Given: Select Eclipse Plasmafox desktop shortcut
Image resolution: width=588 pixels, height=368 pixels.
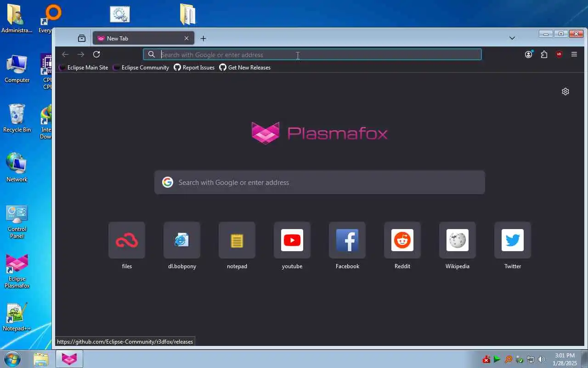Looking at the screenshot, I should 17,271.
